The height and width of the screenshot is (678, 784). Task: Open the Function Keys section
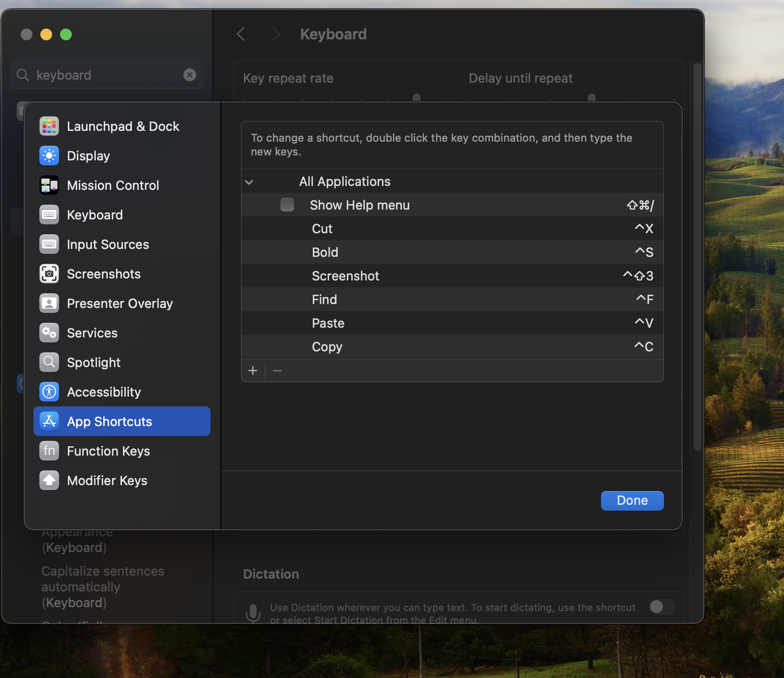(x=122, y=451)
